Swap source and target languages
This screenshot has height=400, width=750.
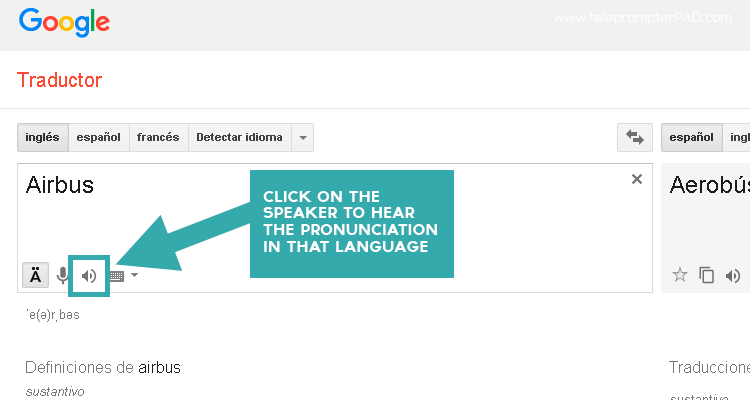(x=634, y=137)
